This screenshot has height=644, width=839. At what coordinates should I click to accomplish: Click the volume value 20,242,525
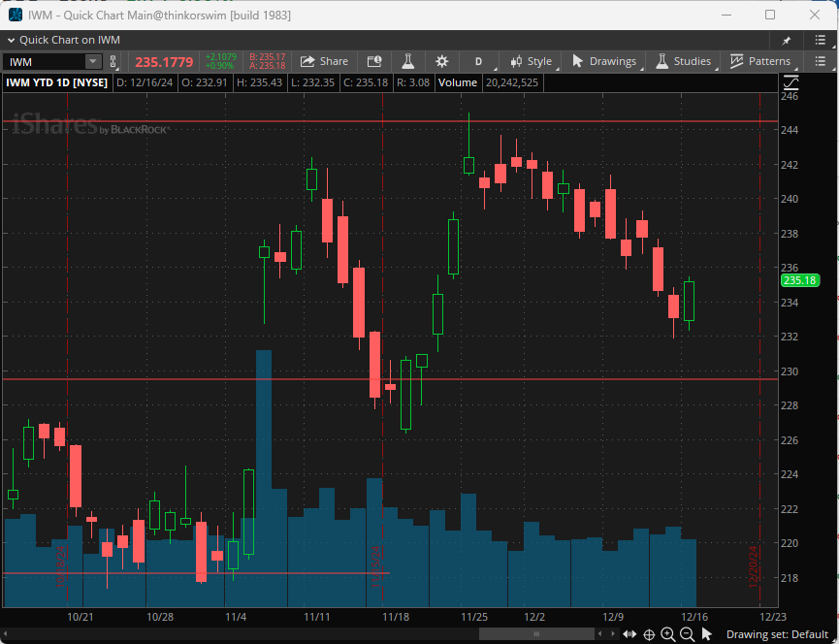pyautogui.click(x=512, y=82)
